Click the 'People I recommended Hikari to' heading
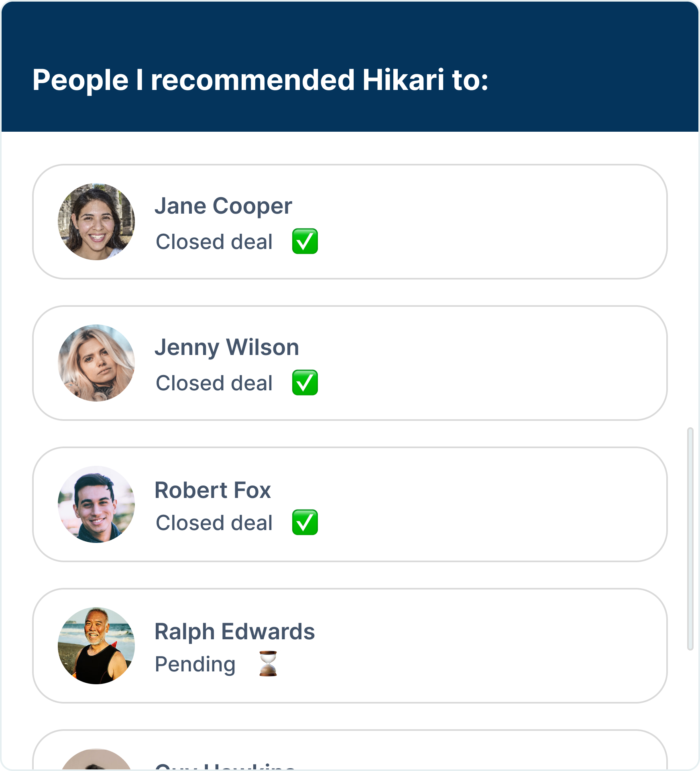The width and height of the screenshot is (700, 771). (260, 80)
